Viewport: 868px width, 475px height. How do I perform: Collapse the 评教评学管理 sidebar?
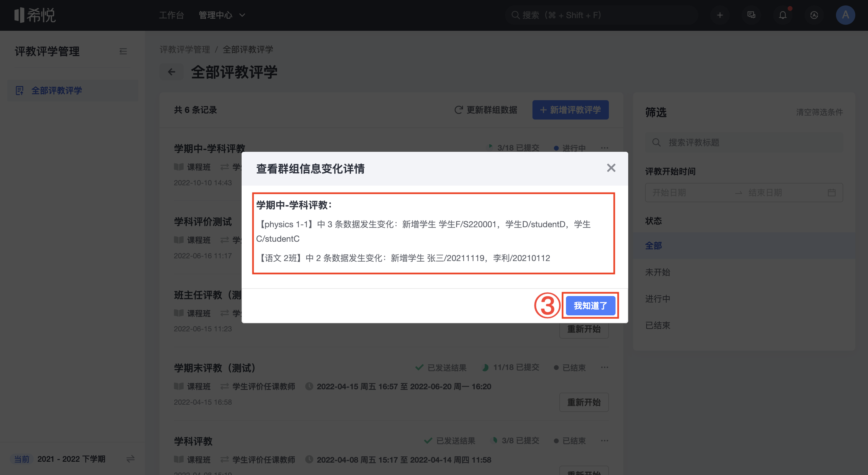point(123,52)
